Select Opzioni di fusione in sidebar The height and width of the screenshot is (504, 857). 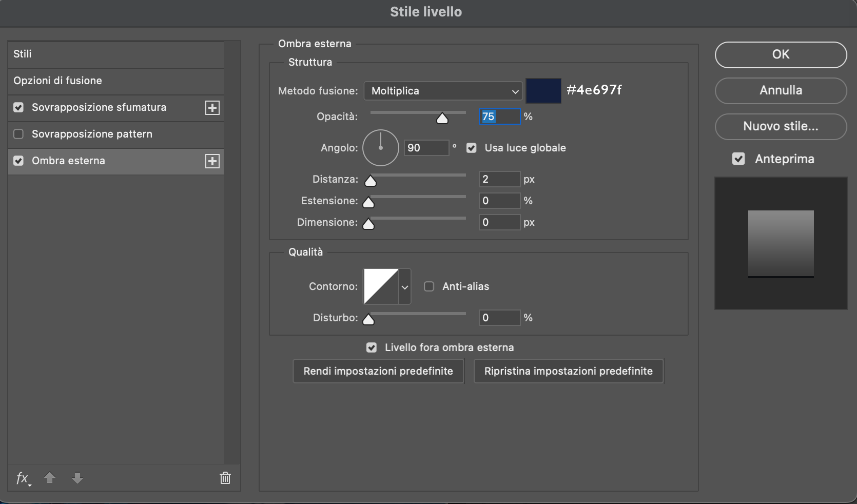tap(116, 81)
